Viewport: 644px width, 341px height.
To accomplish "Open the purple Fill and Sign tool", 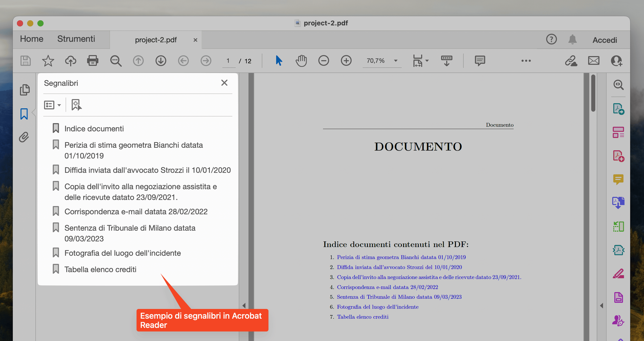I will pos(618,321).
